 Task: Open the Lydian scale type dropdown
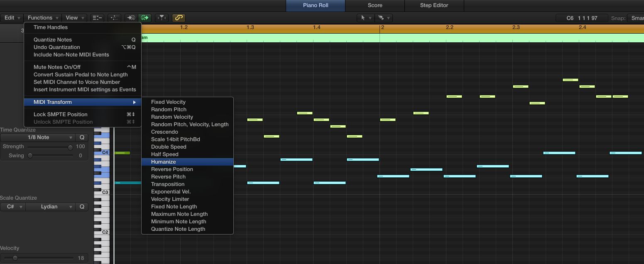coord(50,207)
